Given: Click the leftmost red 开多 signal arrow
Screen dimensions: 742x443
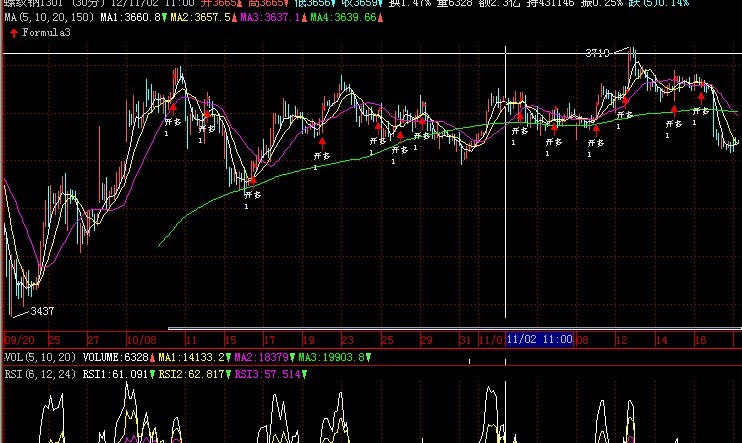Looking at the screenshot, I should [172, 105].
